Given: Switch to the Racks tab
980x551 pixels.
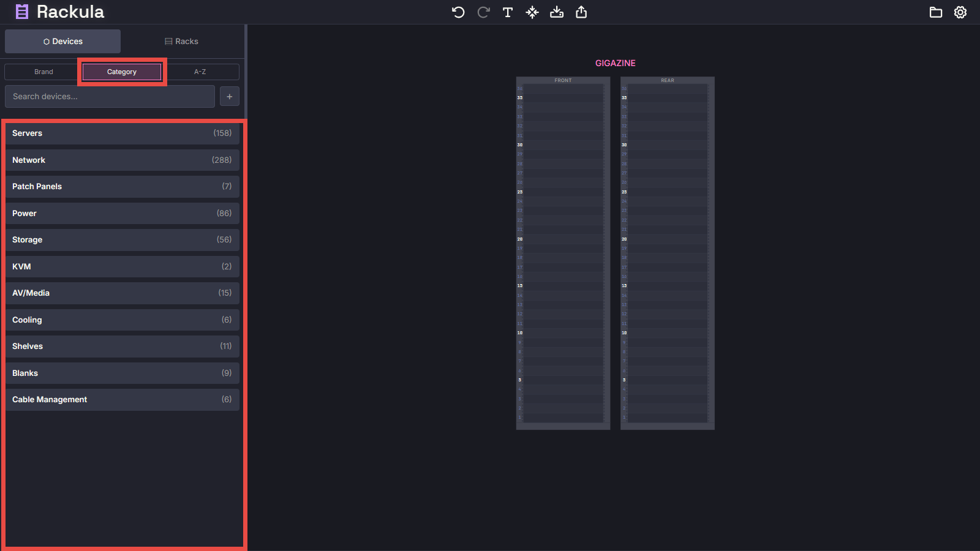Looking at the screenshot, I should [x=182, y=42].
